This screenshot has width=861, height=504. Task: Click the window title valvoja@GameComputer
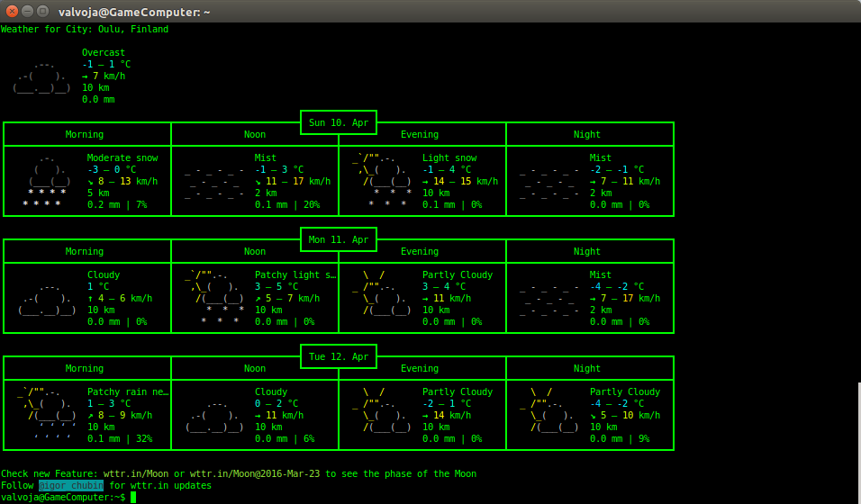tap(133, 11)
